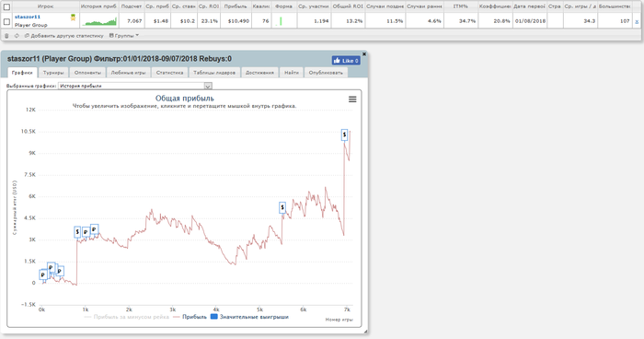Click the 23.1% average ROI cell

(x=209, y=21)
